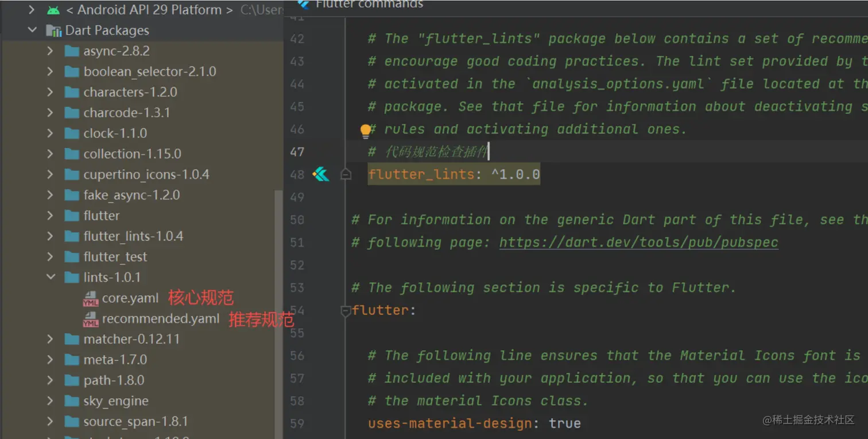The height and width of the screenshot is (439, 868).
Task: Click the meta-1.7.0 folder icon
Action: tap(72, 360)
